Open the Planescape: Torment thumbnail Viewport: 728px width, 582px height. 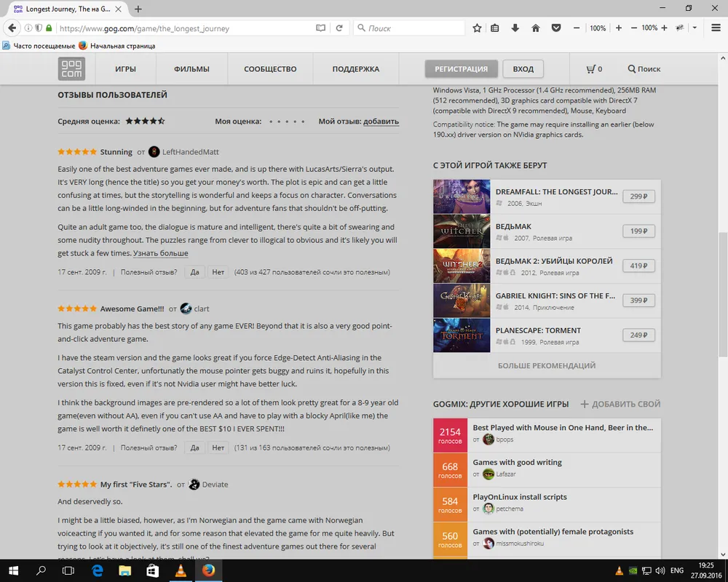[x=462, y=335]
